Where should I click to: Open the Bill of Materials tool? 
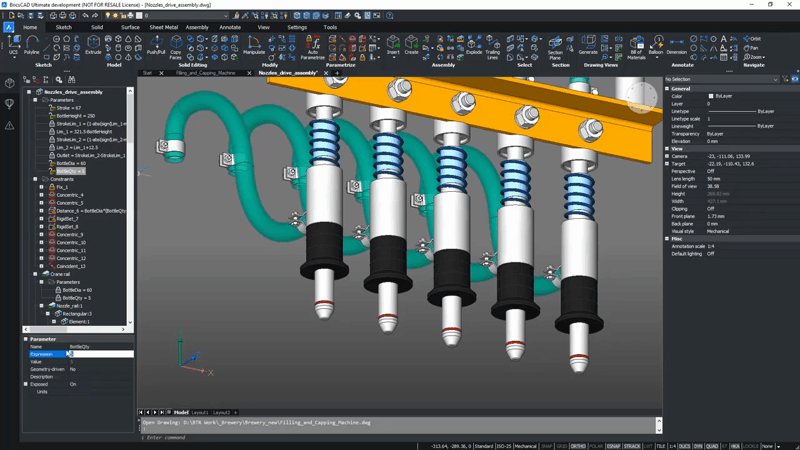636,47
